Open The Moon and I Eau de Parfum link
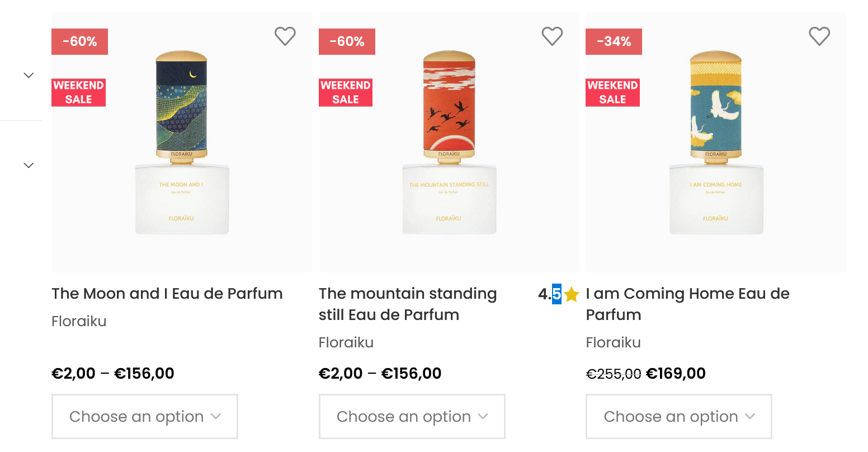 pos(167,294)
